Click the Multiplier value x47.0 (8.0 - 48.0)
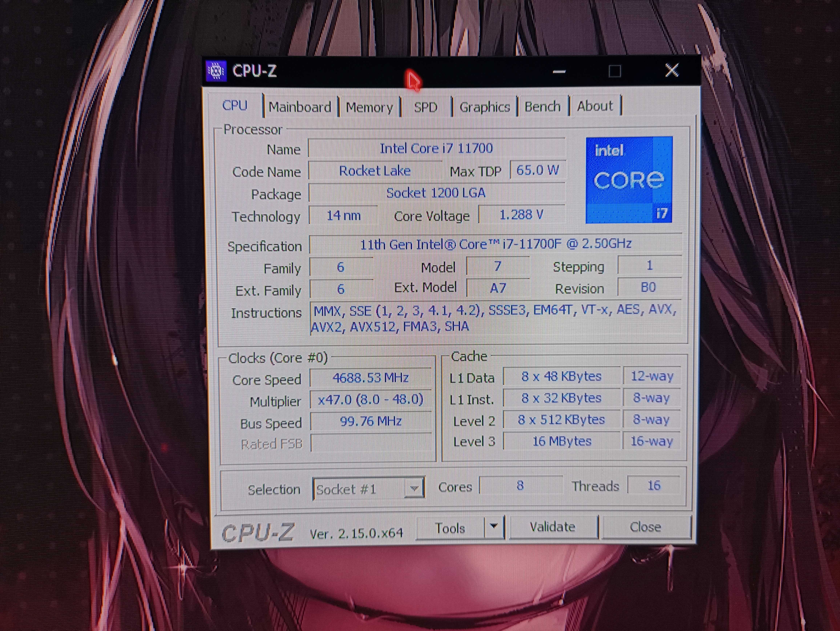The image size is (840, 631). 371,400
